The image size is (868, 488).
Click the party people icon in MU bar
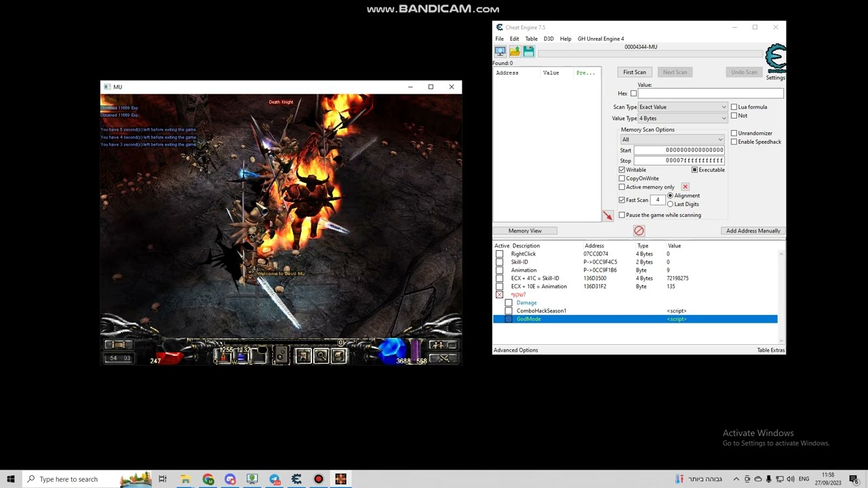tap(443, 345)
